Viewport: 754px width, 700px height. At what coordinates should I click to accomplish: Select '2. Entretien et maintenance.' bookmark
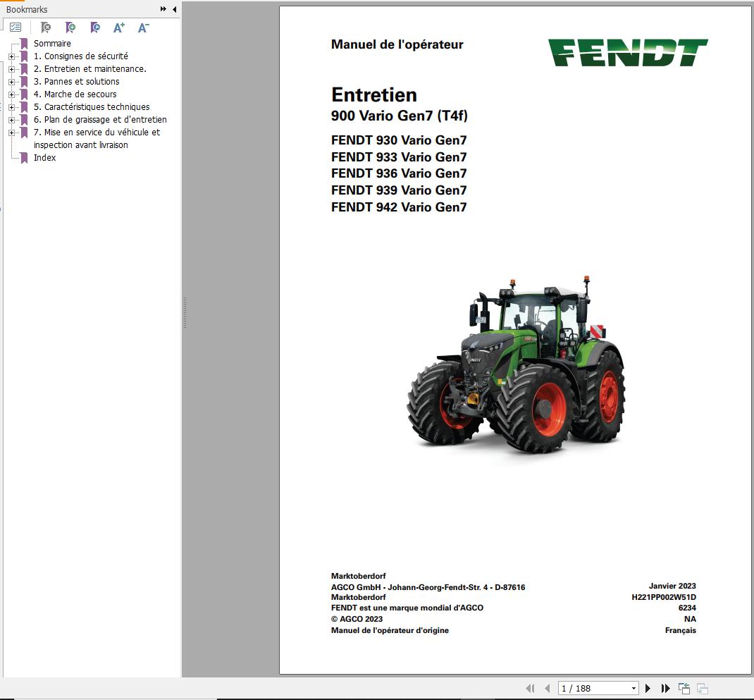(x=90, y=69)
